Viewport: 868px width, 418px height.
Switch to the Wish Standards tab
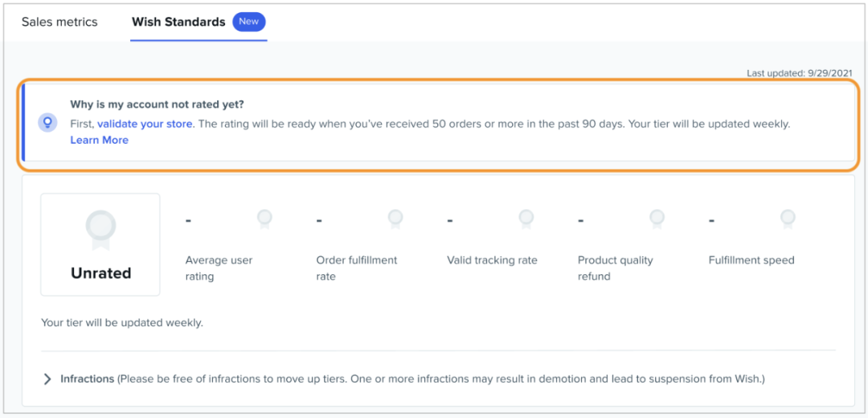[178, 22]
